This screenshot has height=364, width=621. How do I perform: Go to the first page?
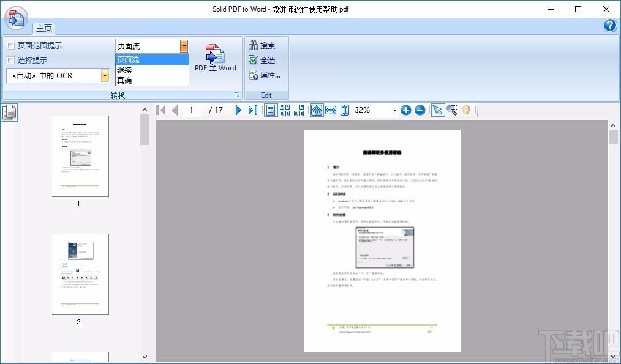click(161, 110)
